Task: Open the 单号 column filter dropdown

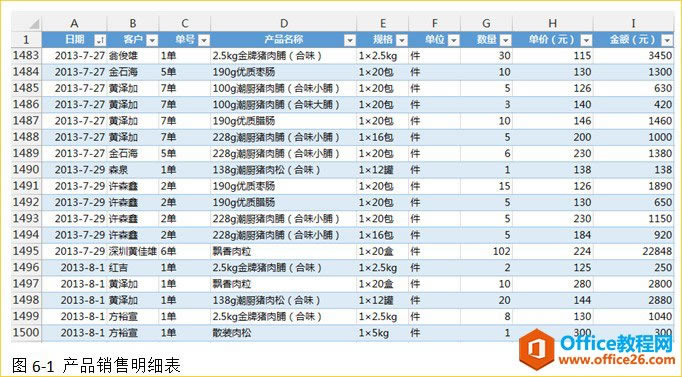Action: 204,40
